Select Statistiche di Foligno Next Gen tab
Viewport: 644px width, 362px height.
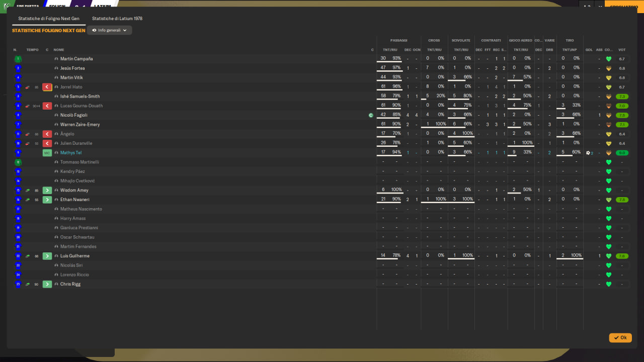49,19
